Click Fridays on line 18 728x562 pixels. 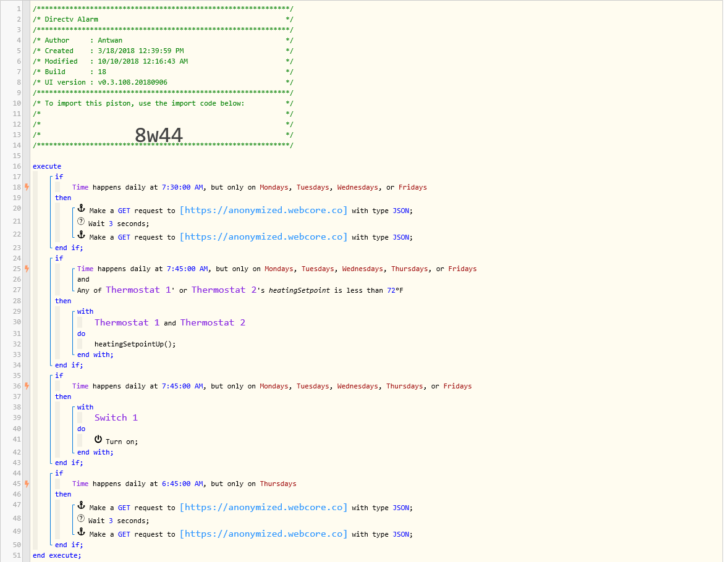click(x=413, y=187)
